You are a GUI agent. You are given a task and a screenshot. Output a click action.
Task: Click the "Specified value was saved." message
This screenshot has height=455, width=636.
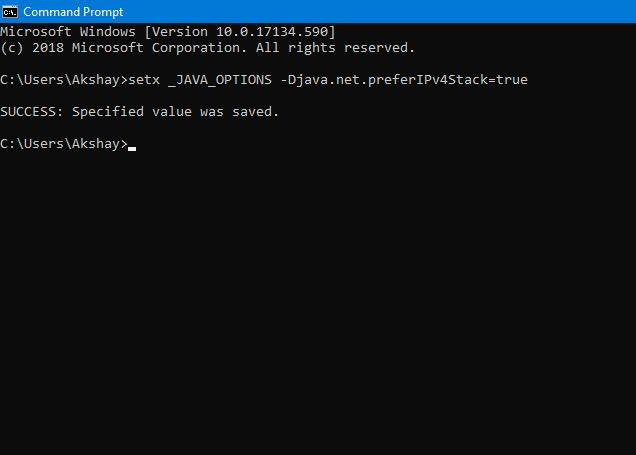(175, 112)
